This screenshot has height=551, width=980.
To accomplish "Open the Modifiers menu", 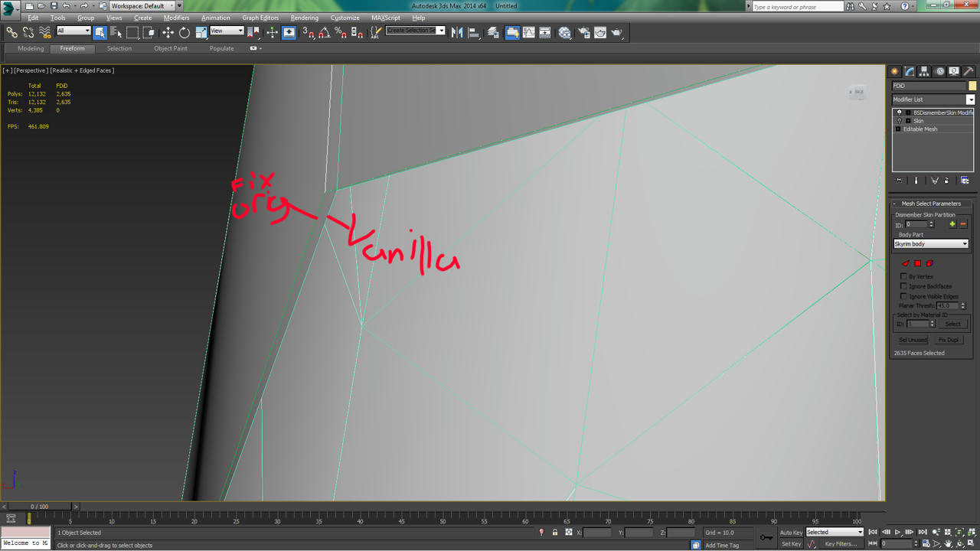I will tap(176, 18).
